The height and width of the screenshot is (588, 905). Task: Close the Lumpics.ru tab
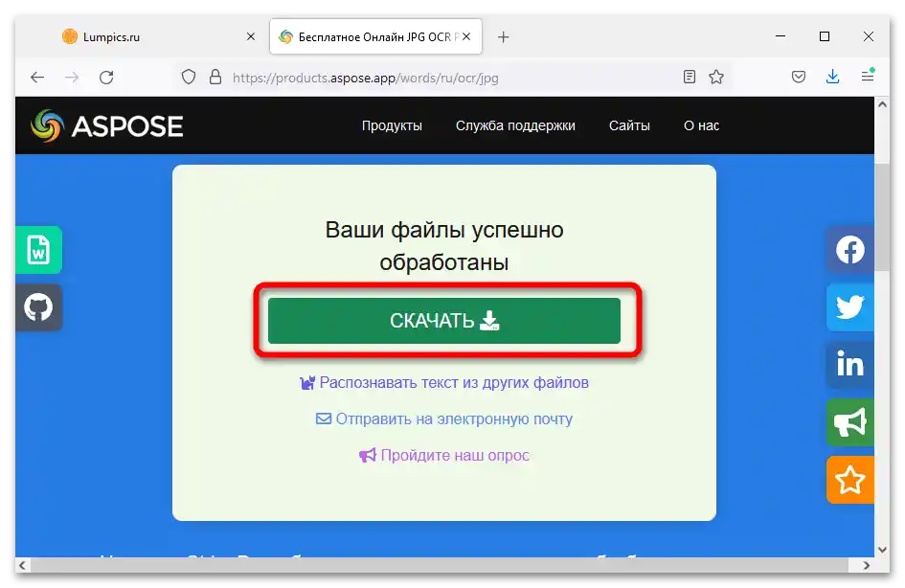click(x=251, y=36)
